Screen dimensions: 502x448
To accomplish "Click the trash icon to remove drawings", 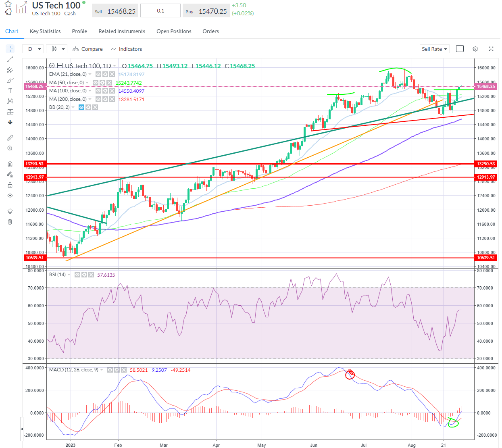I will (10, 222).
